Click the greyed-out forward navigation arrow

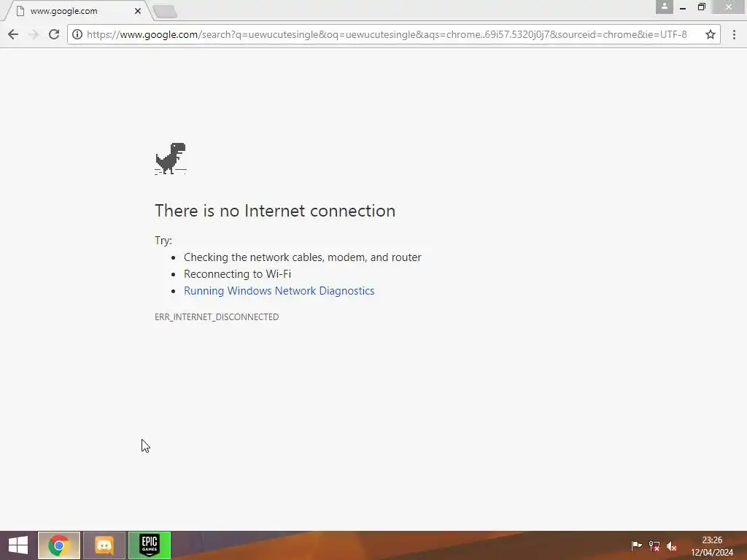[x=34, y=34]
